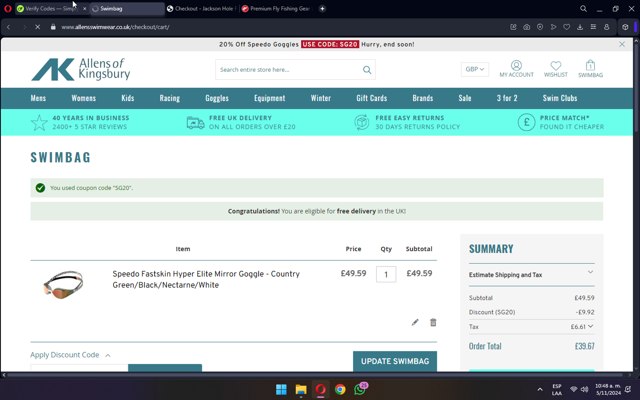
Task: Collapse Apply Discount Code section
Action: 70,355
